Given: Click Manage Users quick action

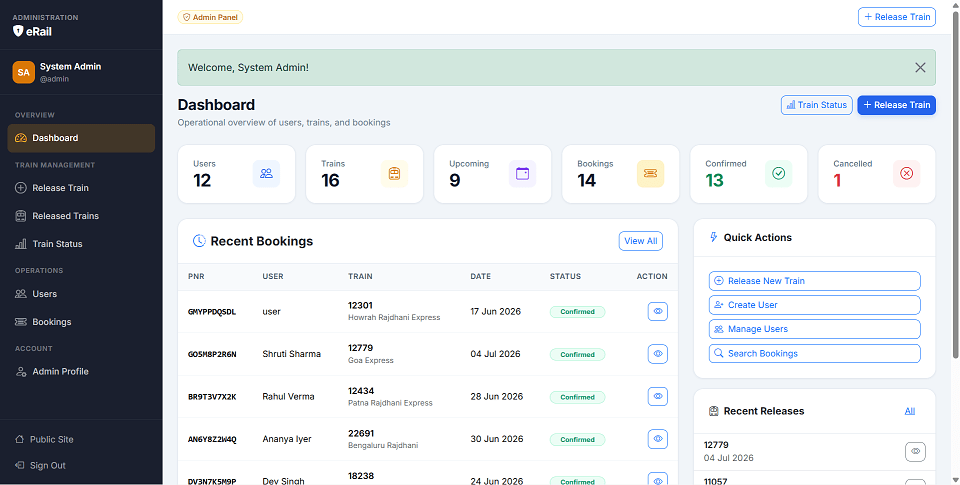Looking at the screenshot, I should click(x=814, y=329).
